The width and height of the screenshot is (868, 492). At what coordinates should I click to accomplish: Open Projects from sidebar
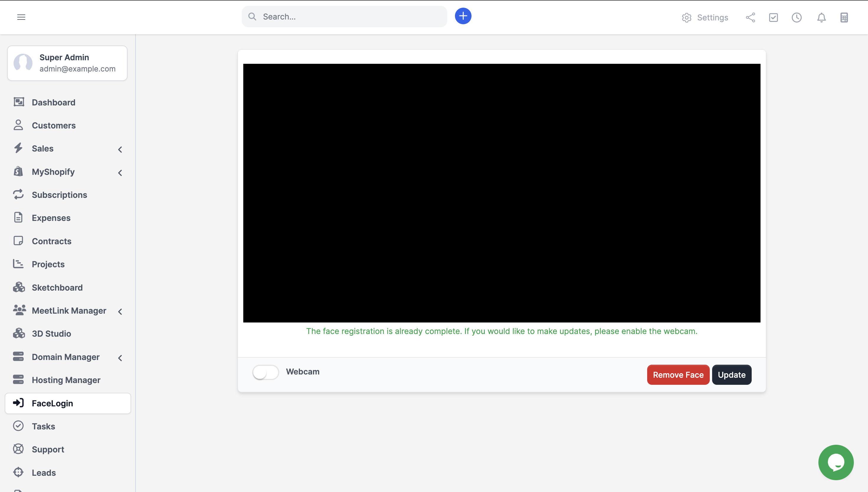pyautogui.click(x=68, y=264)
